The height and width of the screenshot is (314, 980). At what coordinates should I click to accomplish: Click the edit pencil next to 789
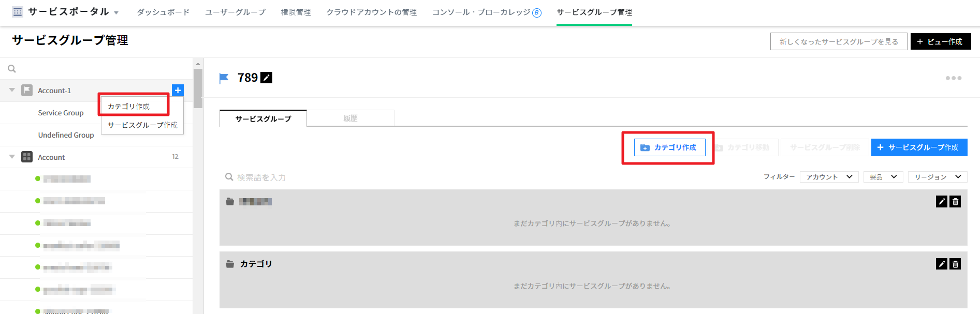pyautogui.click(x=266, y=78)
